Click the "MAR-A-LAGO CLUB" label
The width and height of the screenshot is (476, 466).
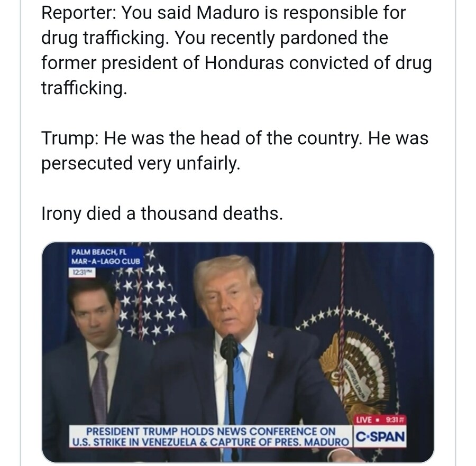coord(106,262)
